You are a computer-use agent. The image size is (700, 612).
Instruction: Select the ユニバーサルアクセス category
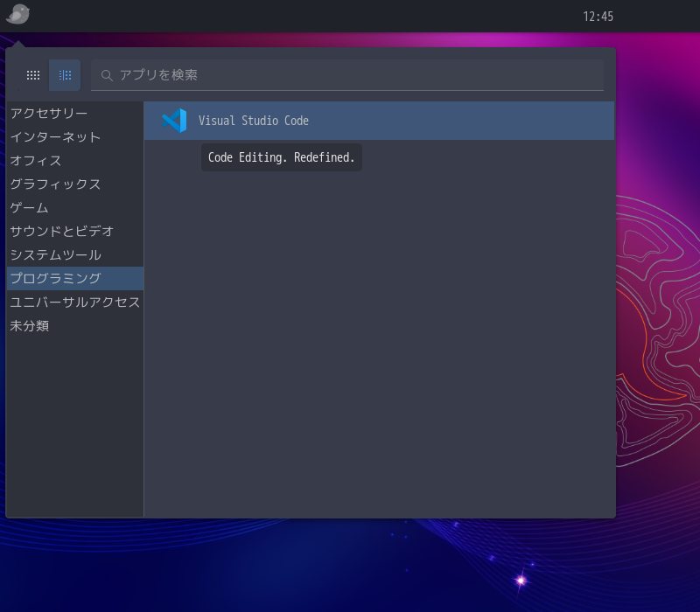click(75, 302)
